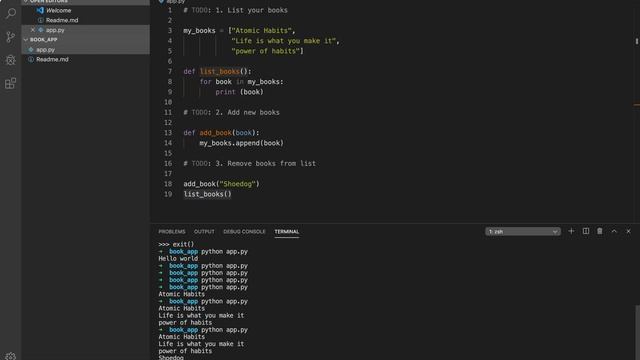This screenshot has width=640, height=360.
Task: Open the Run and Debug view
Action: pos(11,60)
